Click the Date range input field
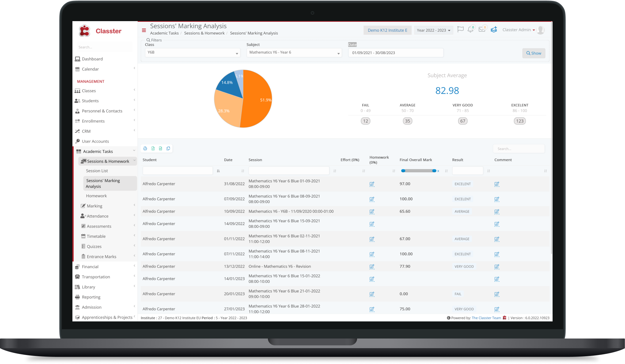 tap(396, 53)
